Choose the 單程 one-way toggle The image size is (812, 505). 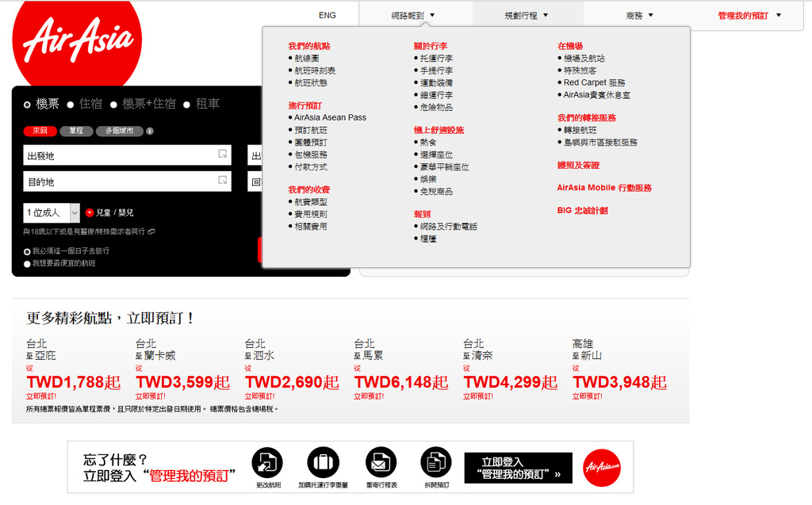click(76, 131)
